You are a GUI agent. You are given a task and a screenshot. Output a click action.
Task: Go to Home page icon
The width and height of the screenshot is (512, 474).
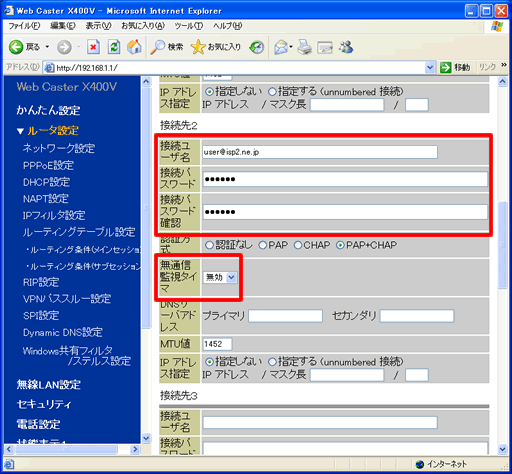[x=134, y=47]
